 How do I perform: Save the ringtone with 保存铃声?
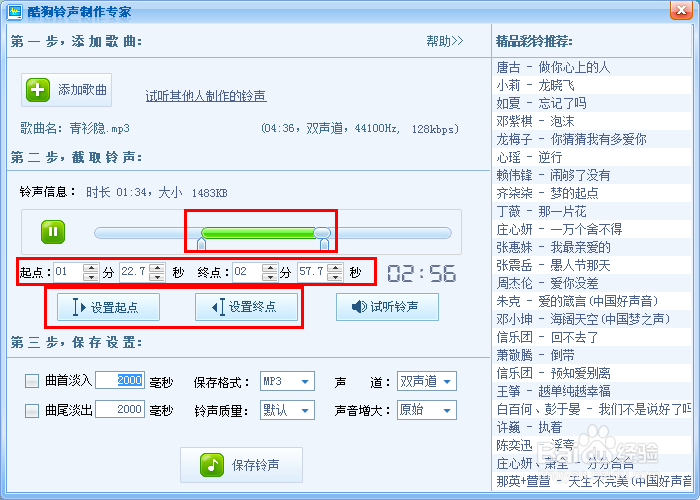[242, 465]
